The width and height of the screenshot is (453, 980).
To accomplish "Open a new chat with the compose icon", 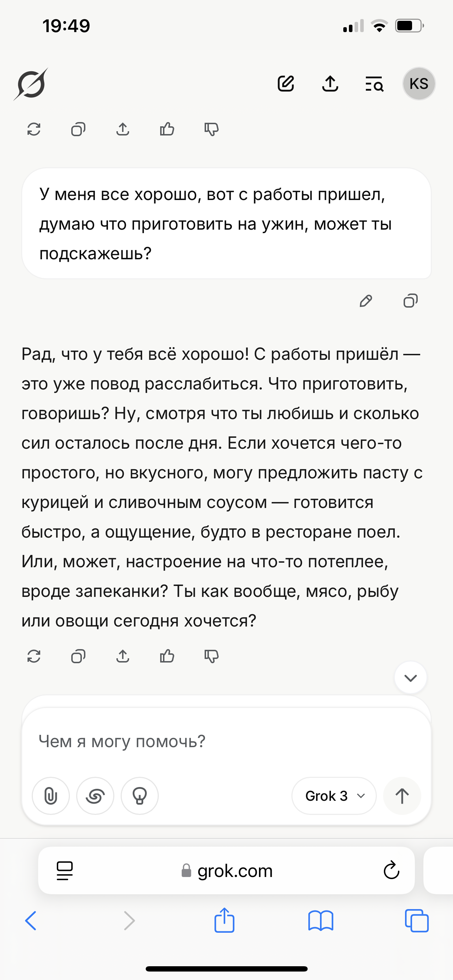I will pos(286,84).
